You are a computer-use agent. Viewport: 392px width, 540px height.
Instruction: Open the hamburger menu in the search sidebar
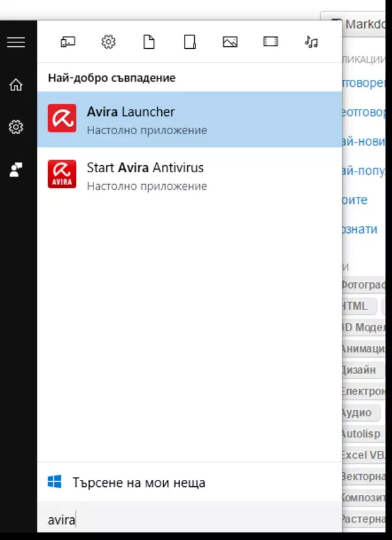click(16, 42)
